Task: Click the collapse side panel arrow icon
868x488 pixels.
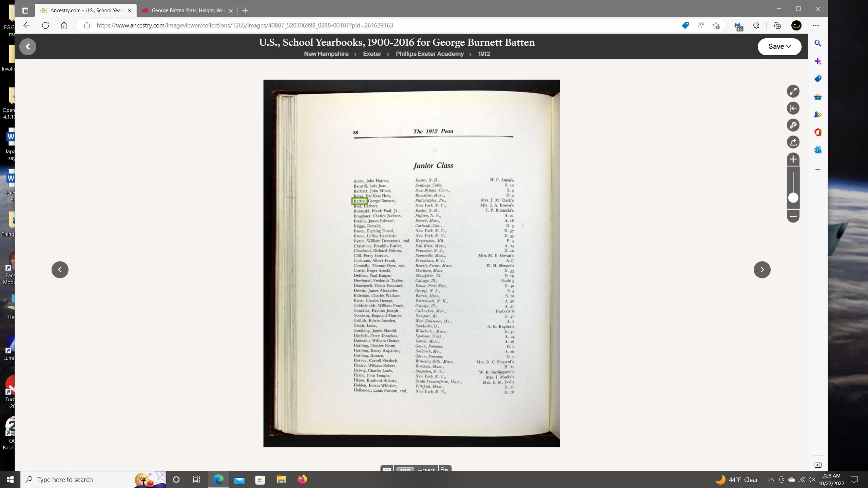Action: (x=793, y=108)
